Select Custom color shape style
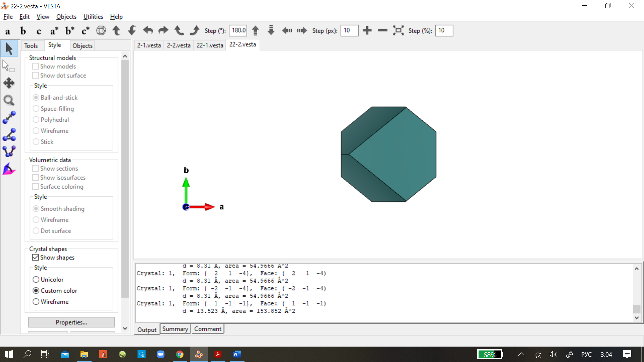644x362 pixels. [36, 291]
